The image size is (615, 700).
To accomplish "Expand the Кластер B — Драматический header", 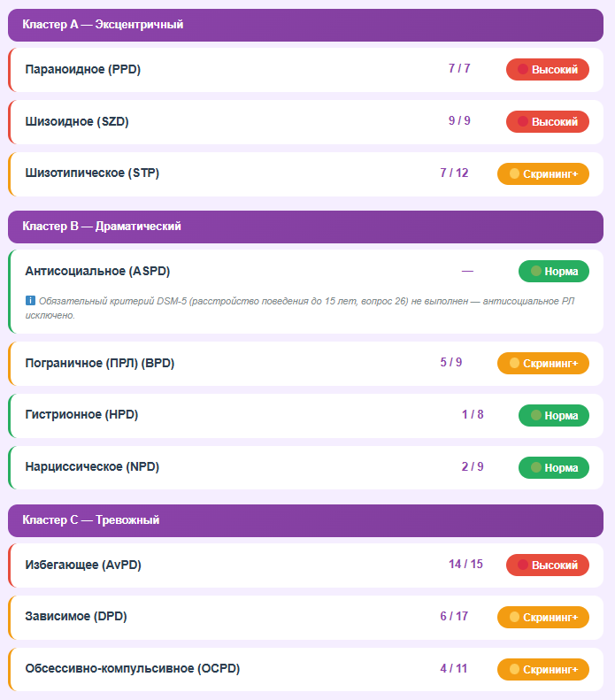I will pos(306,227).
